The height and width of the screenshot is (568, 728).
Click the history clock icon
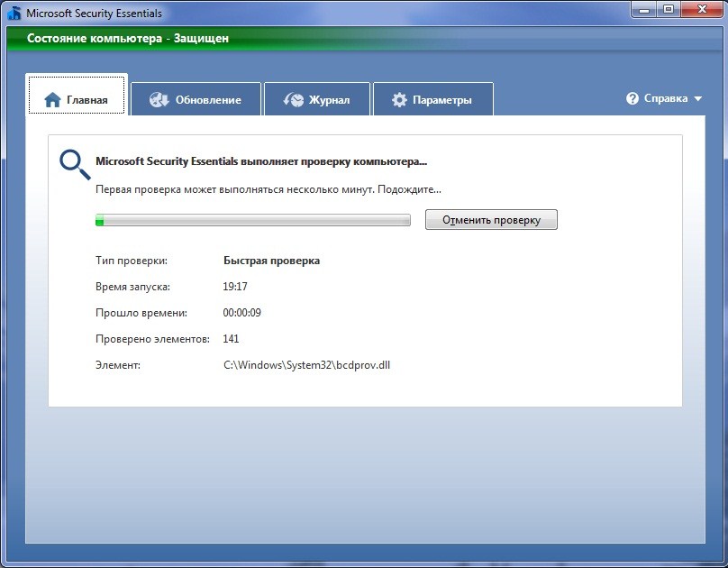[293, 99]
